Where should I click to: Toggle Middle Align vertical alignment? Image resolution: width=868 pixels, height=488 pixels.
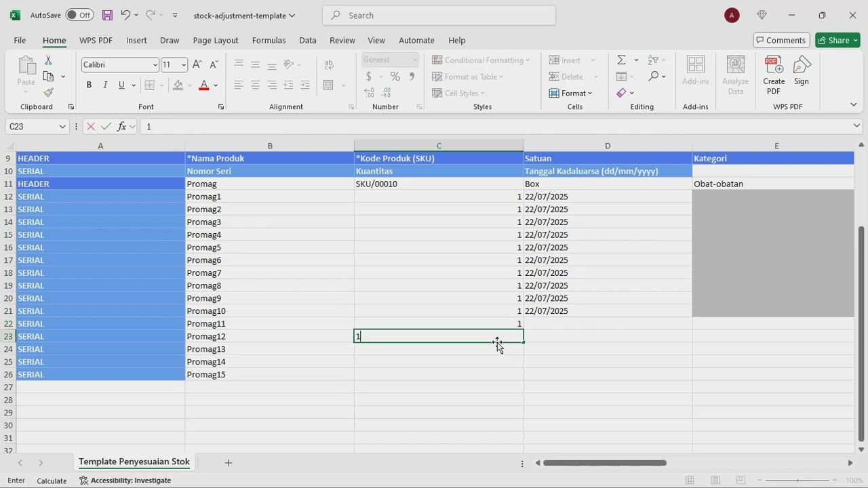[x=255, y=64]
